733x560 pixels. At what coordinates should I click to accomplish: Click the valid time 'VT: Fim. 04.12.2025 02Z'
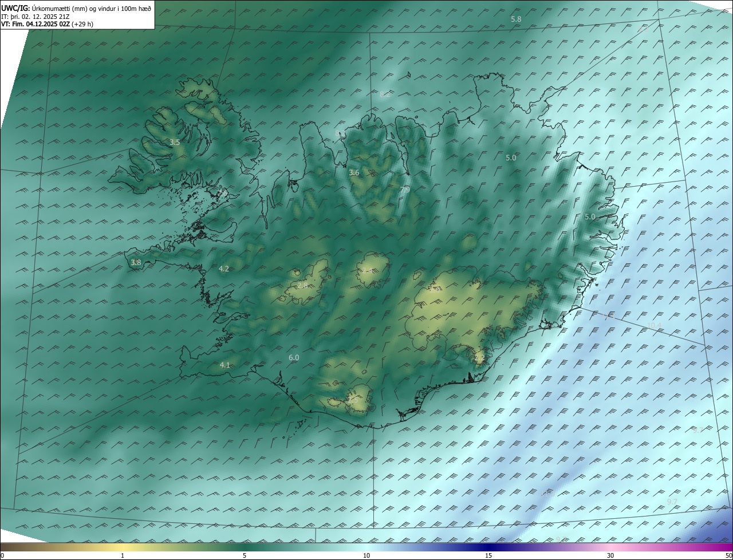click(x=36, y=24)
